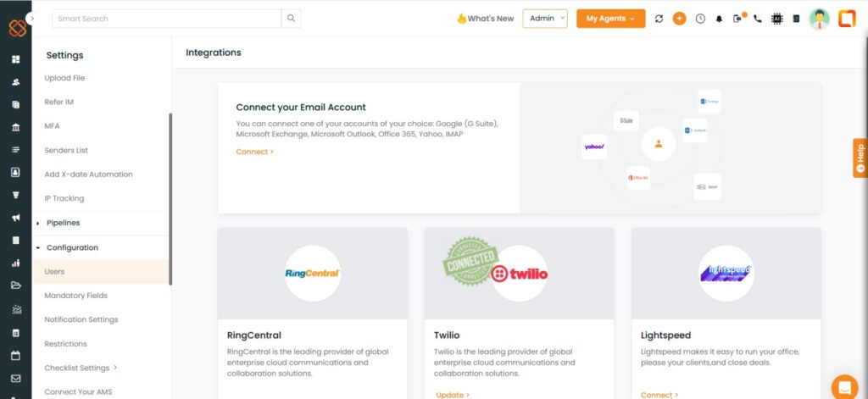Click the refresh sync icon in header
The image size is (868, 399).
(x=659, y=19)
